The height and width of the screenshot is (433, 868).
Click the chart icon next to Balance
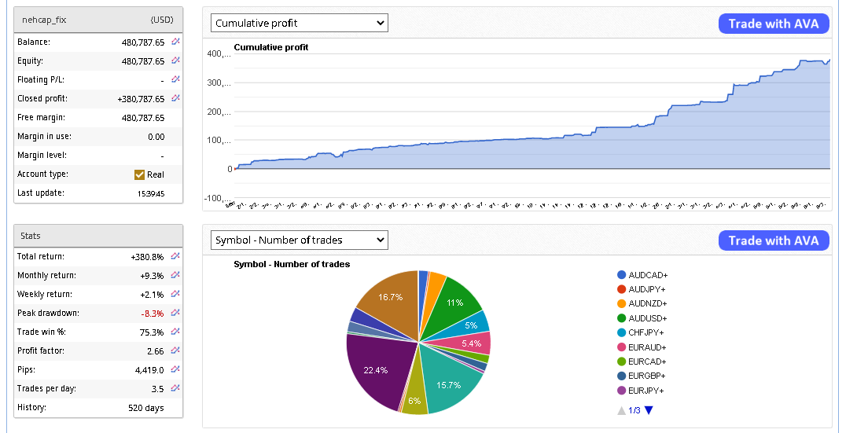(x=175, y=42)
